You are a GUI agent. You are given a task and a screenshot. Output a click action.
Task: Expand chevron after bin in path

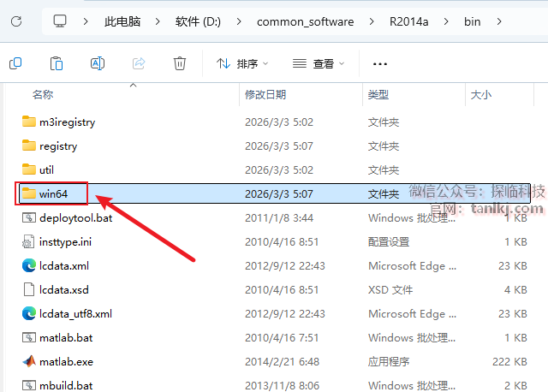tap(499, 21)
